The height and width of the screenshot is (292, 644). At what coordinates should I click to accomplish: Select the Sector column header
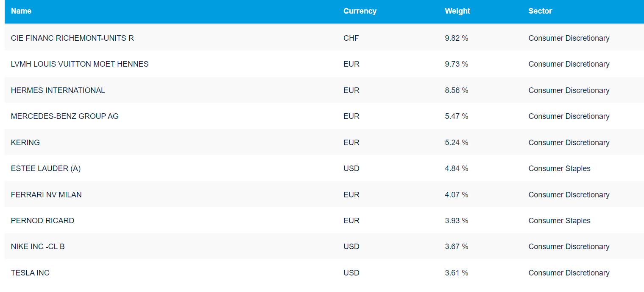point(540,11)
